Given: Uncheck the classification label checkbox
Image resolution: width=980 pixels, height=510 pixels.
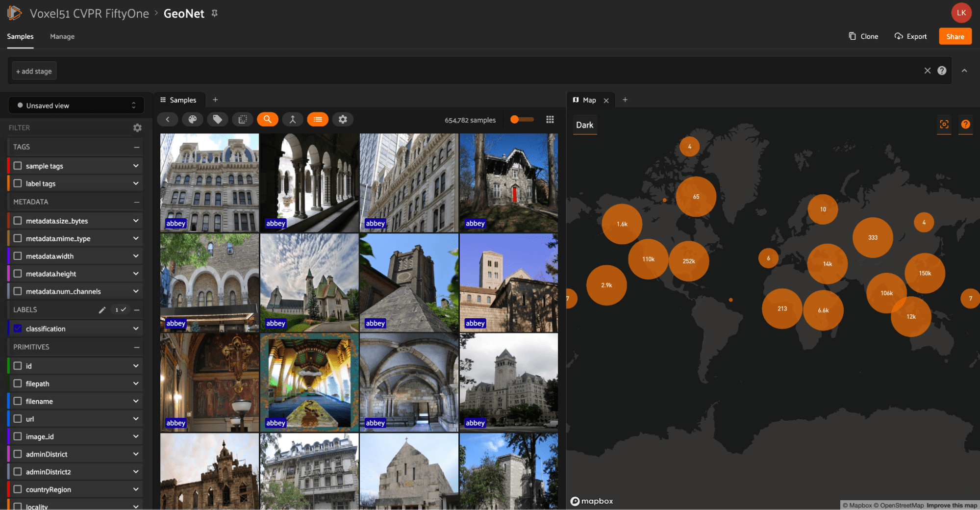Looking at the screenshot, I should [x=18, y=329].
